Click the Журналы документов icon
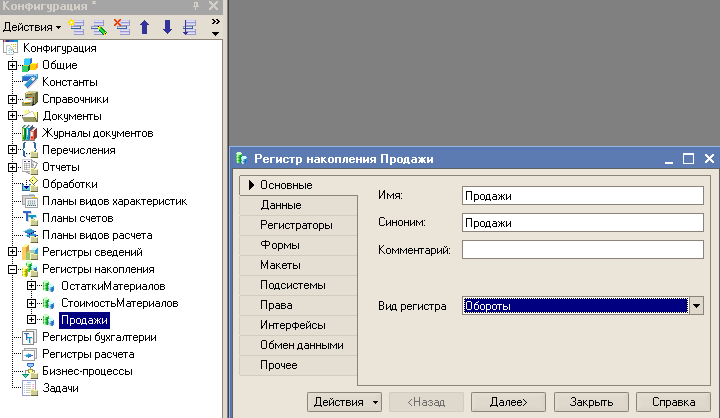720x418 pixels. [x=30, y=133]
